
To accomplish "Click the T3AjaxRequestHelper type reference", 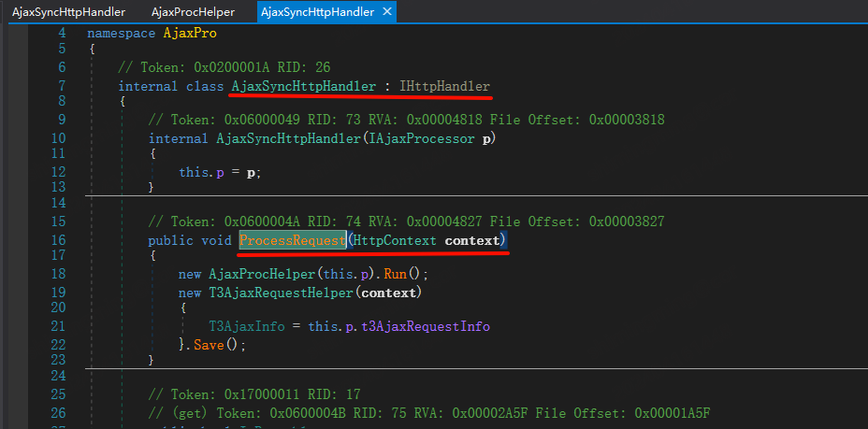I will click(284, 293).
